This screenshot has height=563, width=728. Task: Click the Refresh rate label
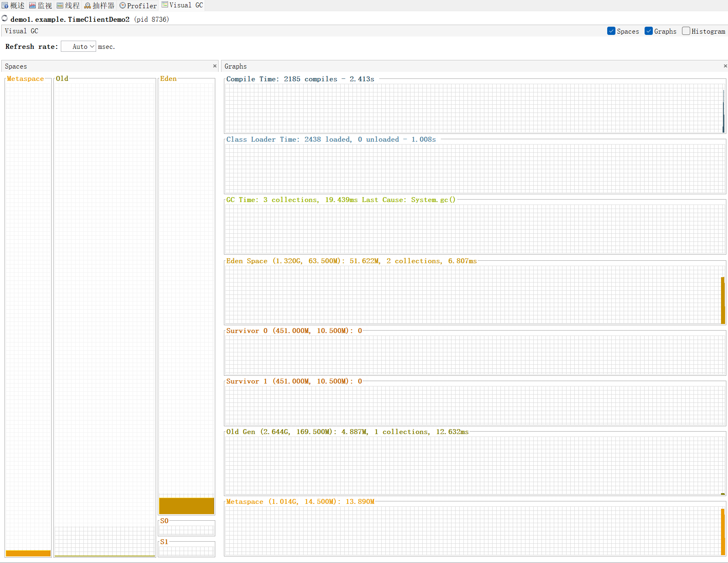(32, 46)
